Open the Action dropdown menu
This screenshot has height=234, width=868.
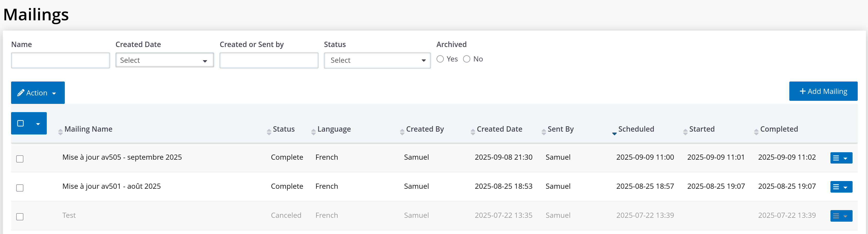[38, 93]
